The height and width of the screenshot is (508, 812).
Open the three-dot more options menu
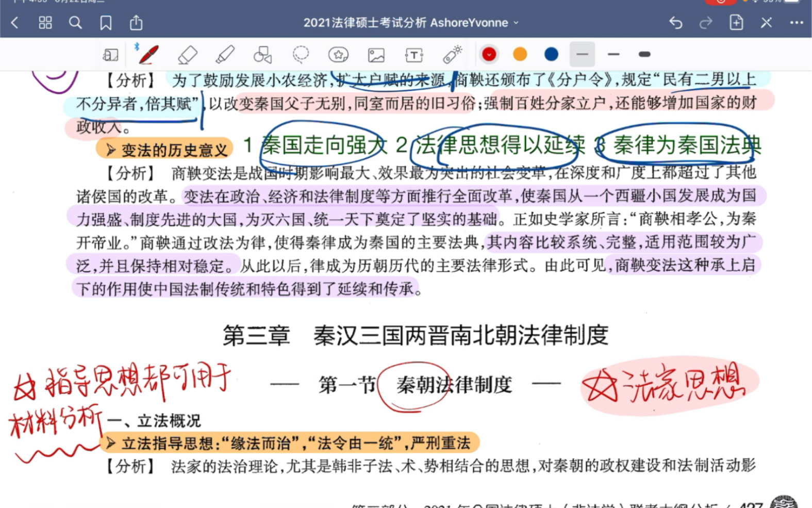(x=797, y=23)
